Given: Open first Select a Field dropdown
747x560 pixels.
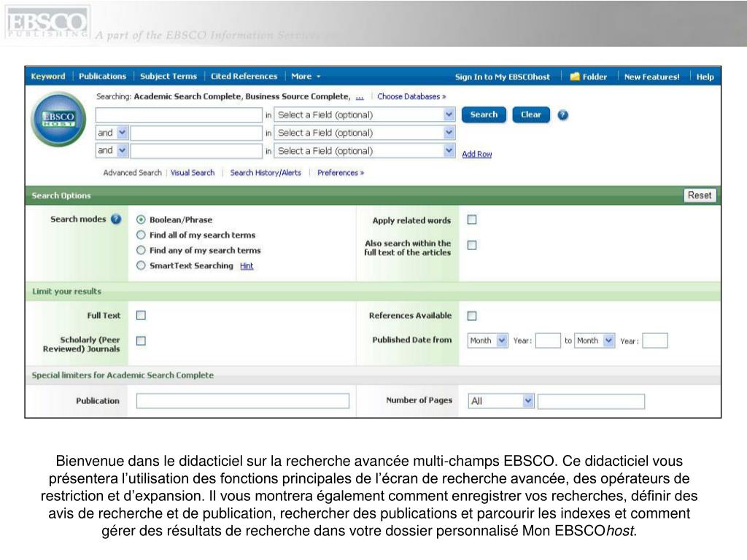Looking at the screenshot, I should coord(365,114).
